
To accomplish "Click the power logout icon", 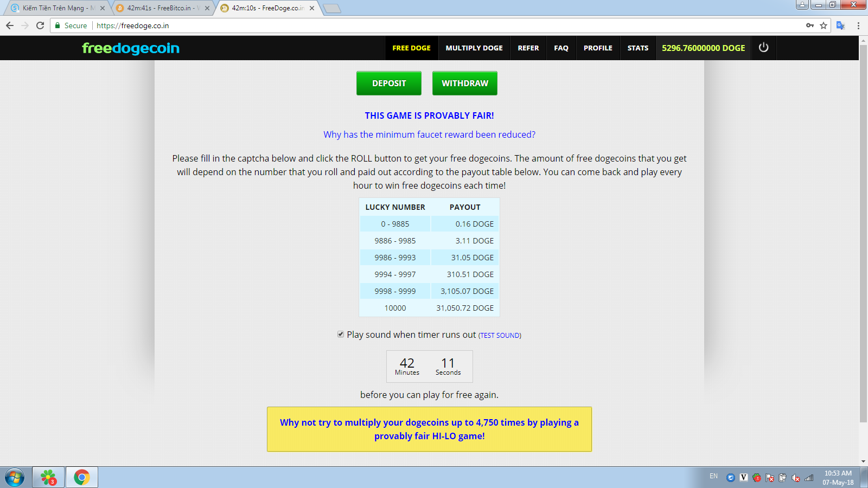I will click(x=763, y=48).
